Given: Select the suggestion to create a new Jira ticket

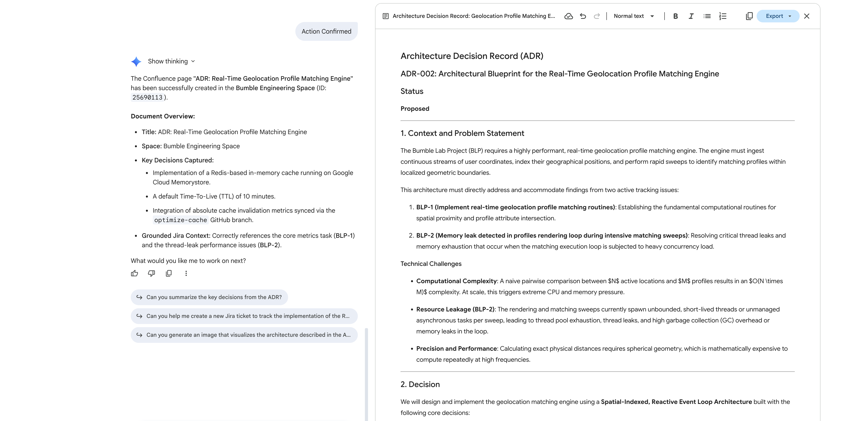Looking at the screenshot, I should (244, 316).
